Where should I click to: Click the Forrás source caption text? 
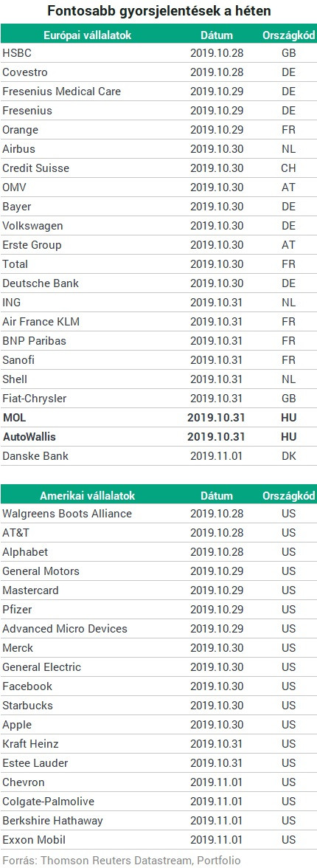pos(121,860)
